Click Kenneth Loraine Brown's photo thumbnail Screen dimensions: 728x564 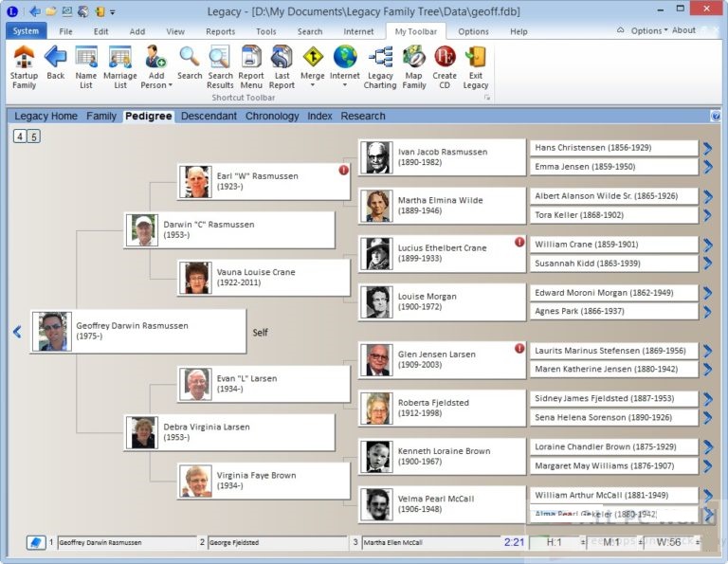pyautogui.click(x=376, y=457)
